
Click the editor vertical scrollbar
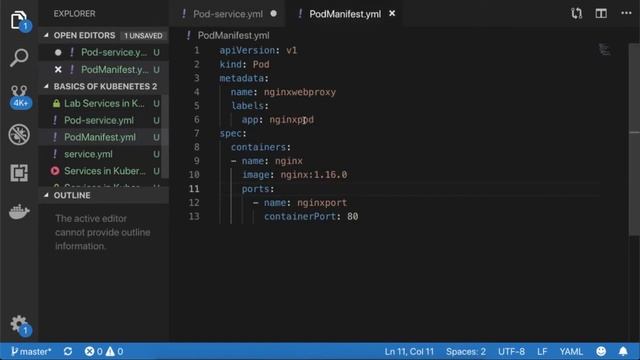634,139
